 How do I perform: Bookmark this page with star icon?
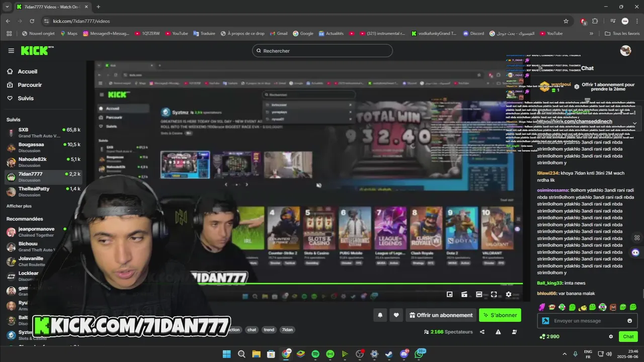point(566,21)
